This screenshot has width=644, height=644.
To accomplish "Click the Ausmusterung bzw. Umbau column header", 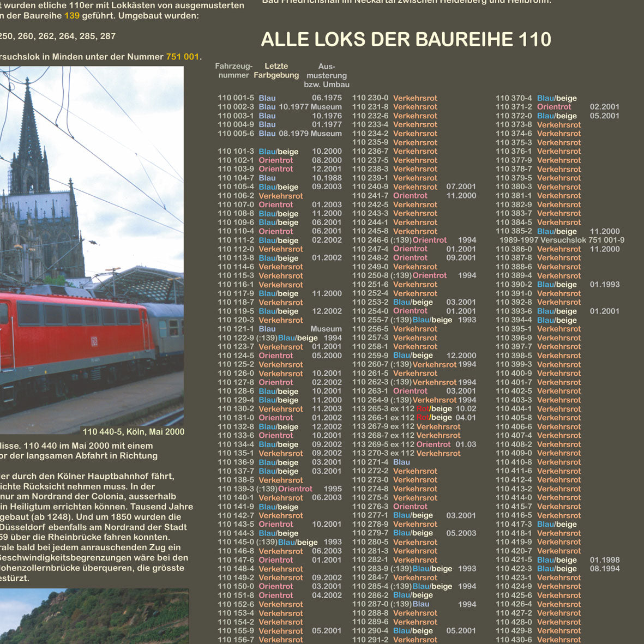I will click(x=327, y=75).
